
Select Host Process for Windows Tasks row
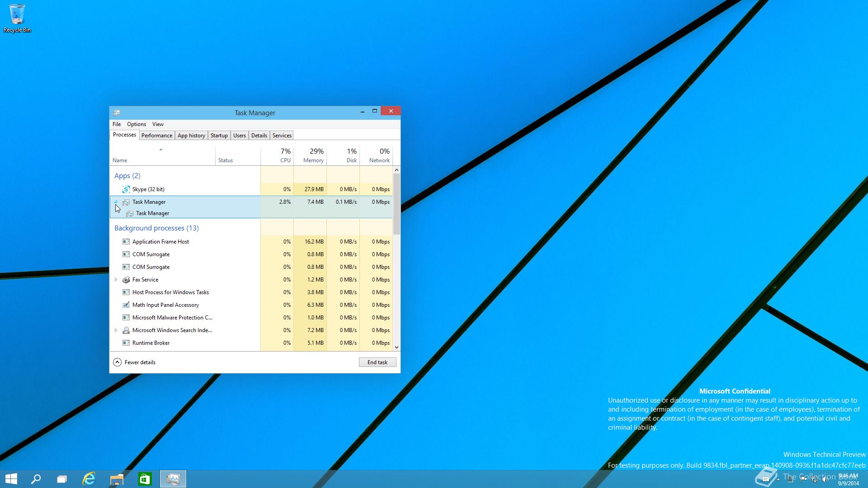point(251,292)
